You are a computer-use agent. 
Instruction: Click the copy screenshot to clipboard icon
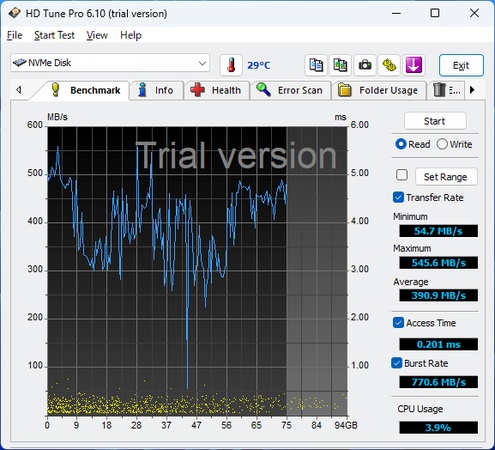point(340,65)
